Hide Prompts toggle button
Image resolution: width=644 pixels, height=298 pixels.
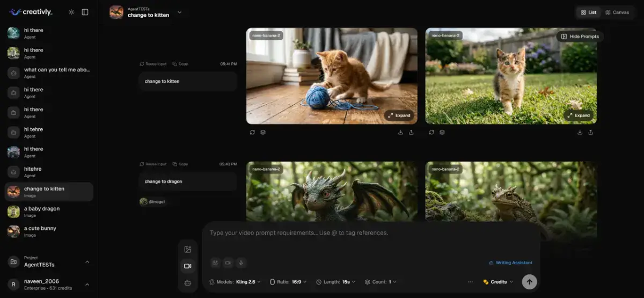[580, 37]
